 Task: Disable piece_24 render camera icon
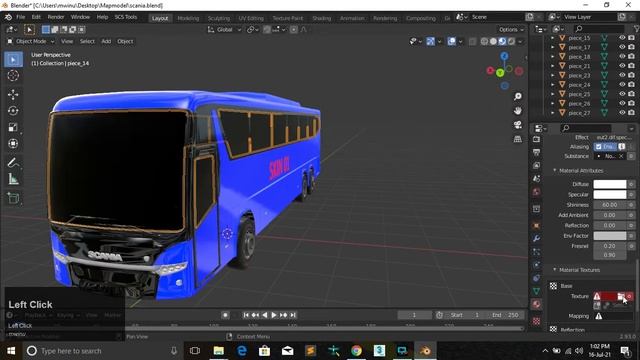click(x=631, y=84)
